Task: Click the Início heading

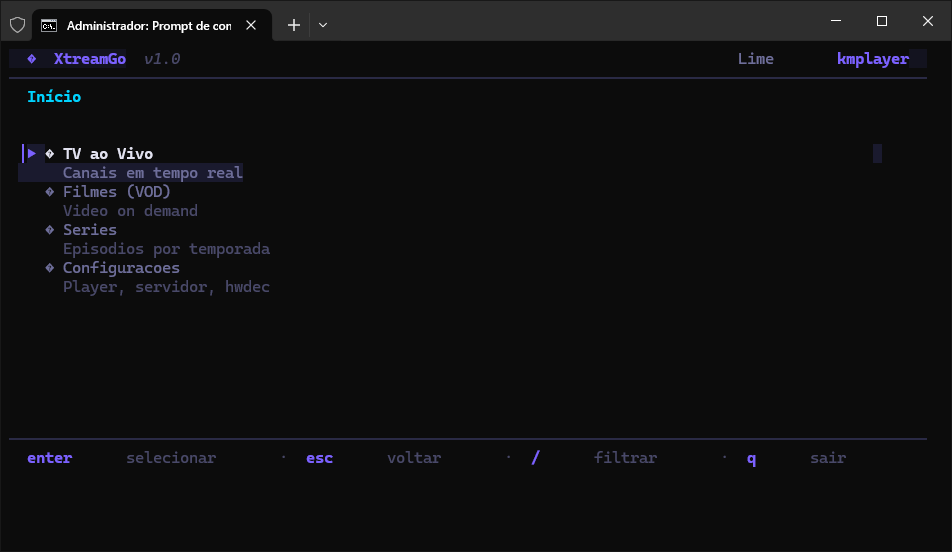Action: coord(54,97)
